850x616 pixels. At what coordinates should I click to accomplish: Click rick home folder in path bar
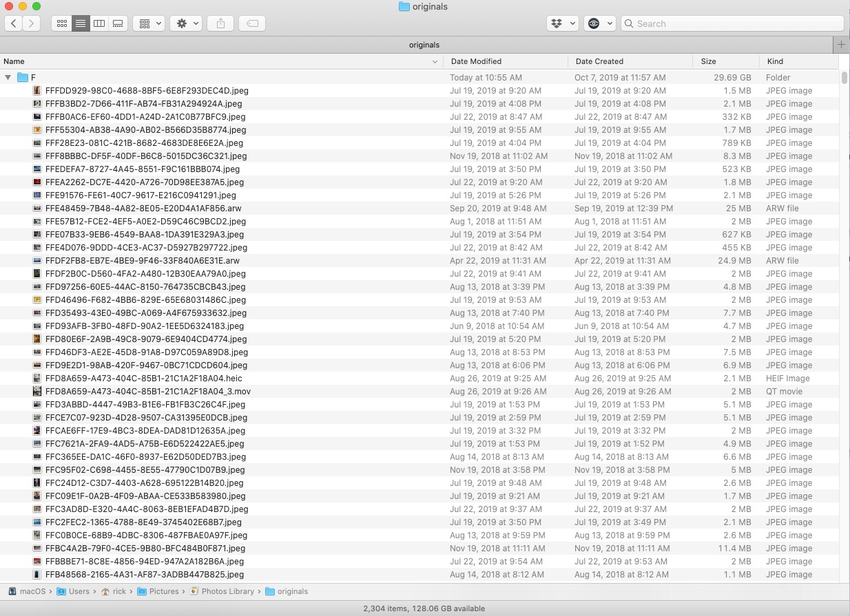coord(114,591)
